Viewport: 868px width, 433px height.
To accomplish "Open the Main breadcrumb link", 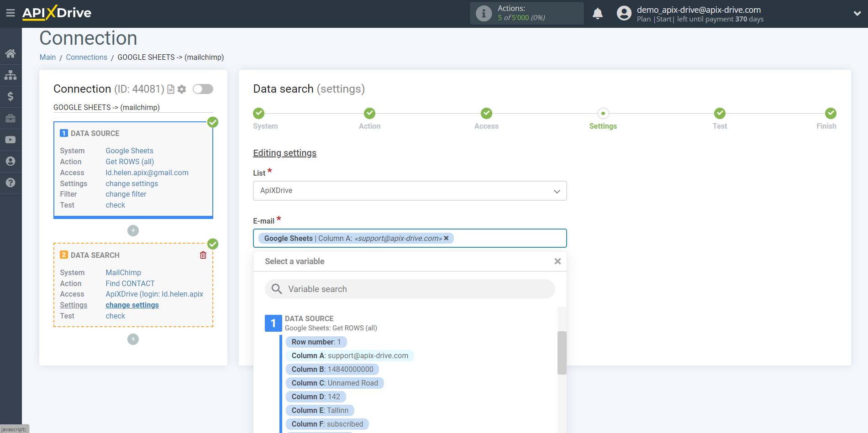I will pyautogui.click(x=47, y=57).
